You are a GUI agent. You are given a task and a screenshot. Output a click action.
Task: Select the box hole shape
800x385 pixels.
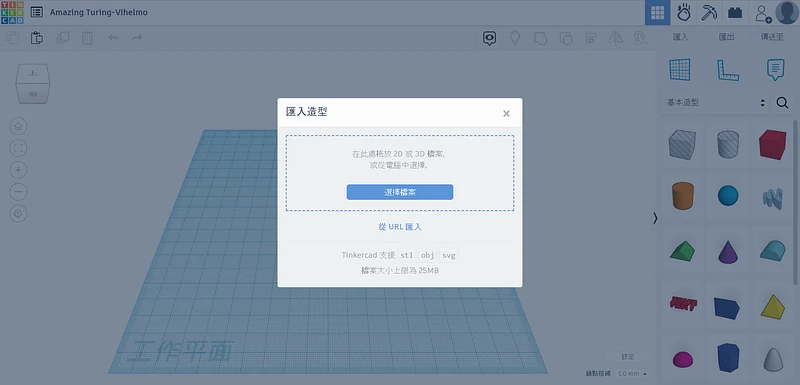point(682,144)
